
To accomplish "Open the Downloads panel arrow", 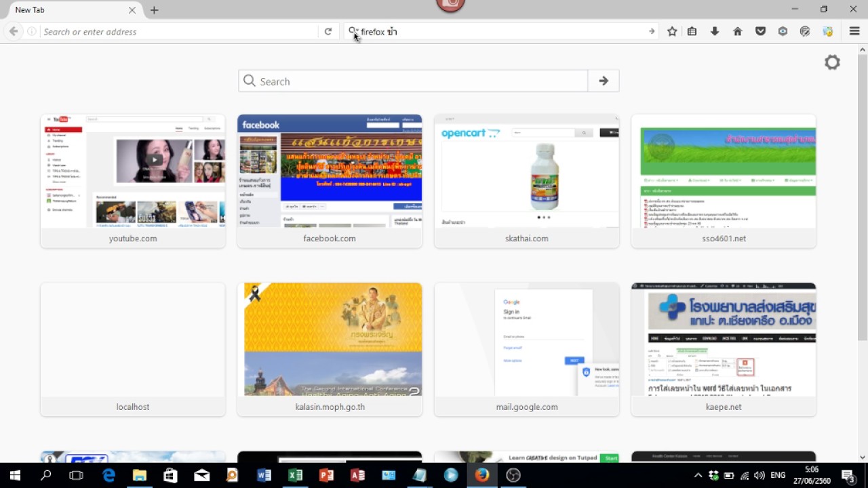I will point(715,31).
